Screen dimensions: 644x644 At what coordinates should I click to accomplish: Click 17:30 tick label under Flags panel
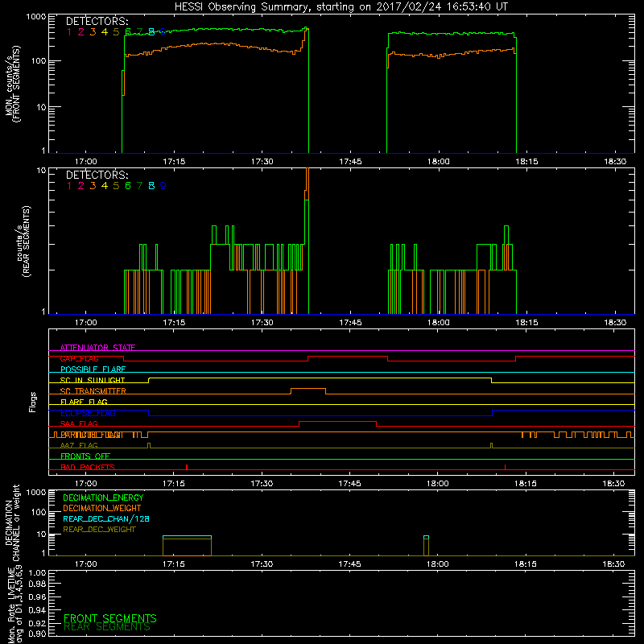(x=262, y=484)
